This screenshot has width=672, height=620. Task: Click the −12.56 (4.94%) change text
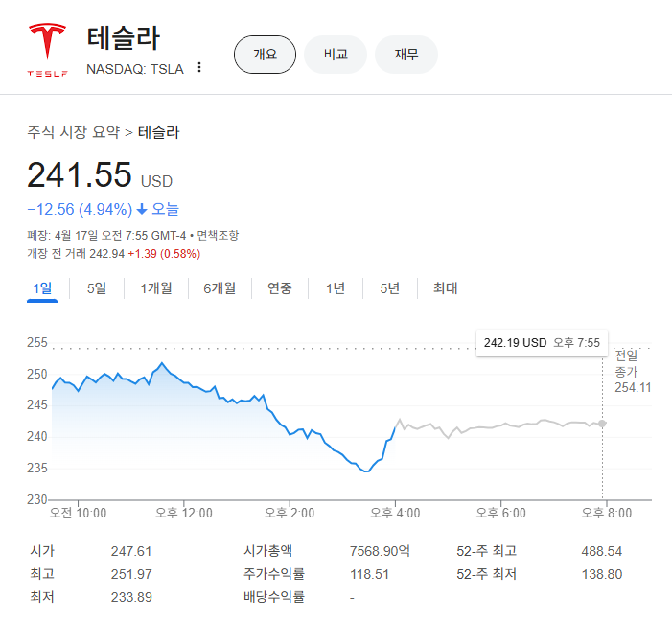[x=80, y=209]
